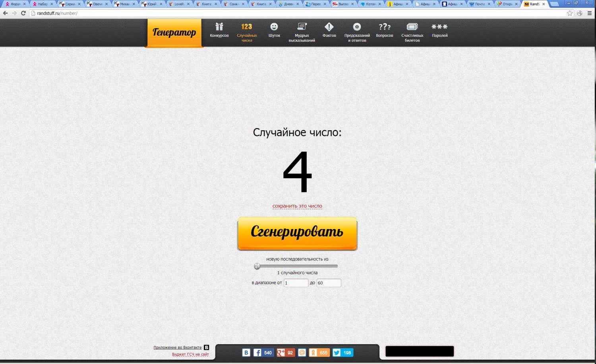Open the Фактов exclamation icon section
596x364 pixels.
click(329, 31)
